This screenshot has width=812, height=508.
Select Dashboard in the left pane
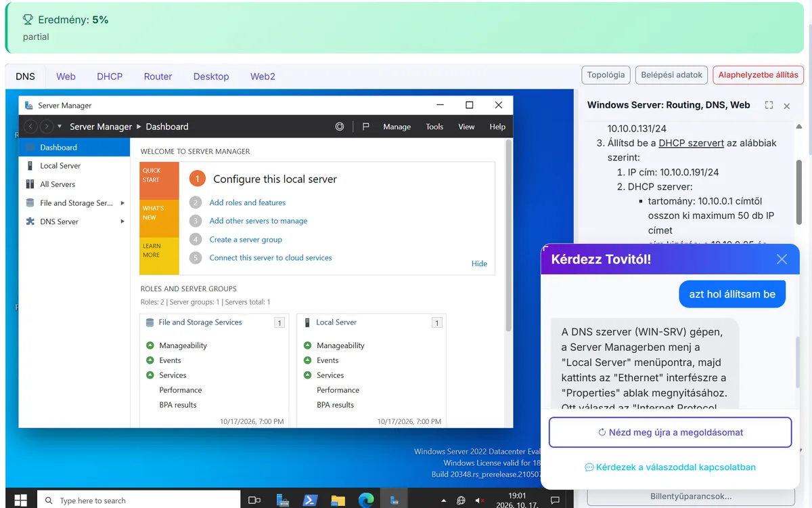pyautogui.click(x=74, y=147)
